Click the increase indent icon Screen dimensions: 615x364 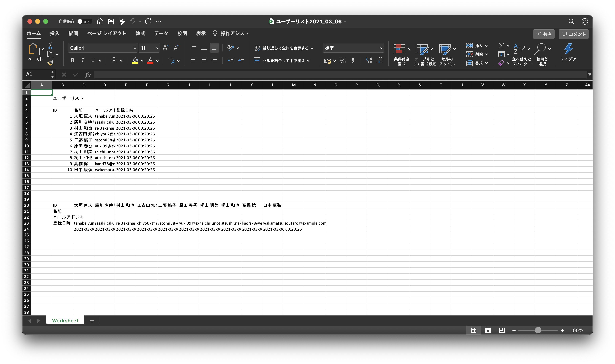(241, 61)
